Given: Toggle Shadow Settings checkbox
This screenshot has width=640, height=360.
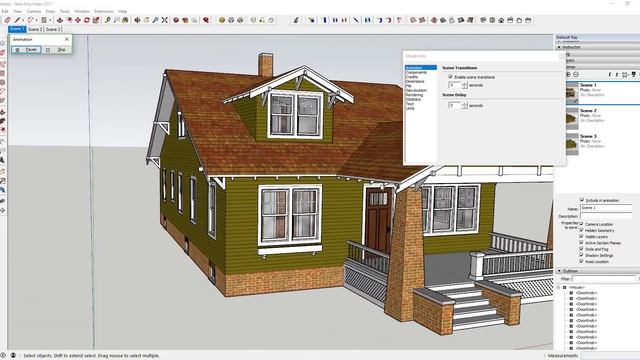Looking at the screenshot, I should pos(582,255).
